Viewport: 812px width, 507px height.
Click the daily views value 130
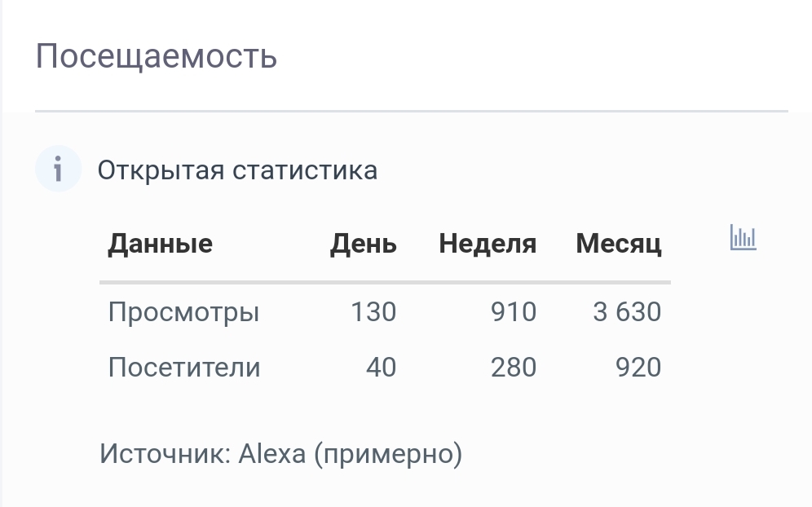[x=373, y=311]
